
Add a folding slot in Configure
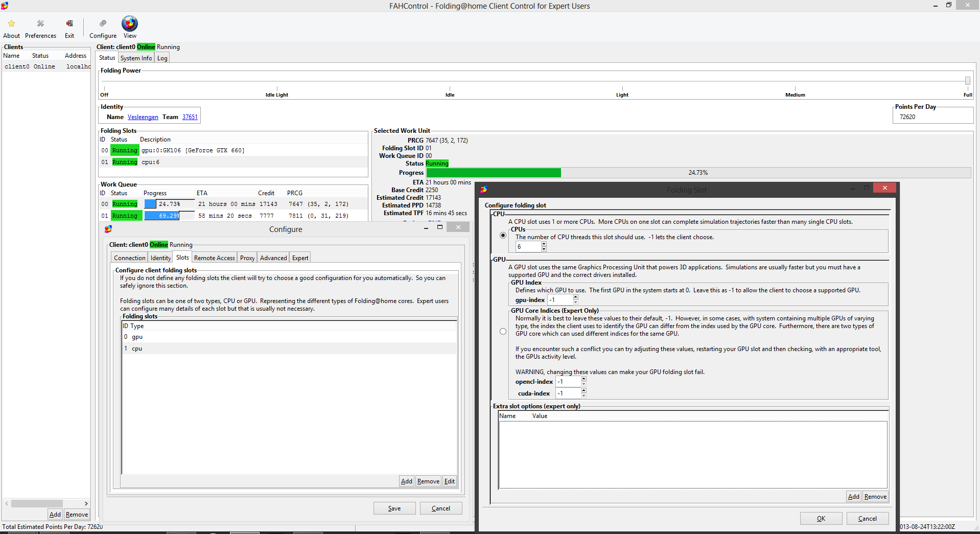(407, 481)
